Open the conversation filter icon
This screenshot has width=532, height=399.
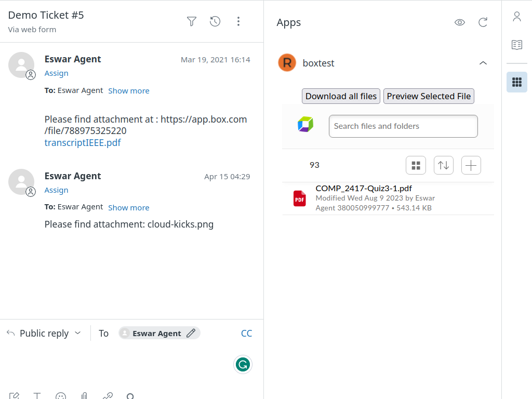click(x=192, y=21)
